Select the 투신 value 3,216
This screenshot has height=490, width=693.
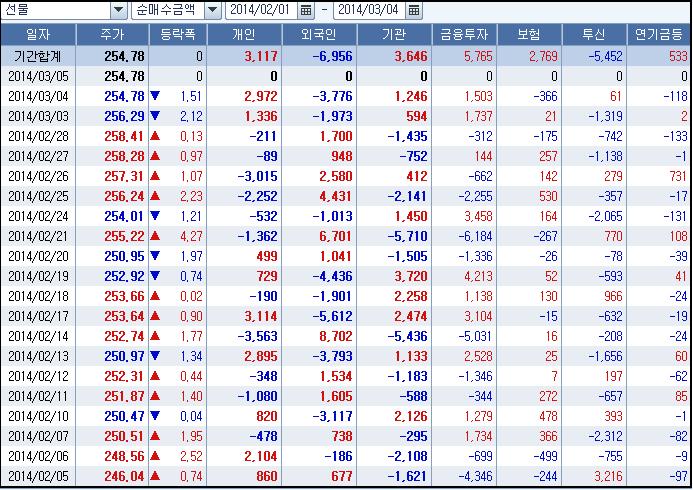(608, 476)
